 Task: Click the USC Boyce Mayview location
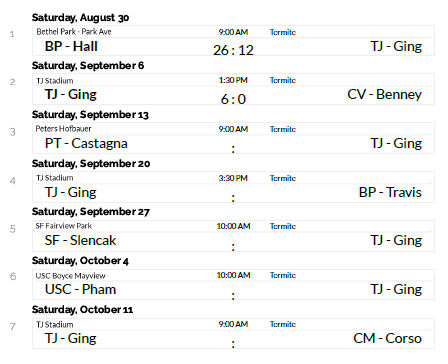coord(70,276)
